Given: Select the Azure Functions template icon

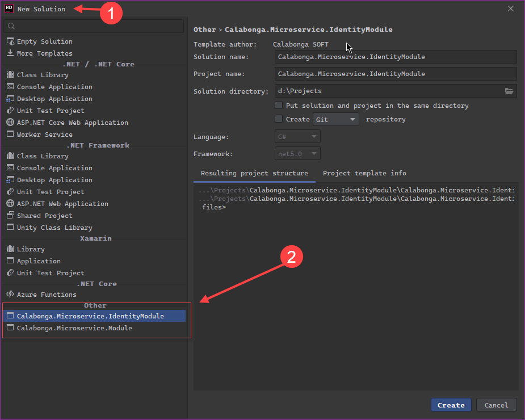Looking at the screenshot, I should pyautogui.click(x=10, y=295).
